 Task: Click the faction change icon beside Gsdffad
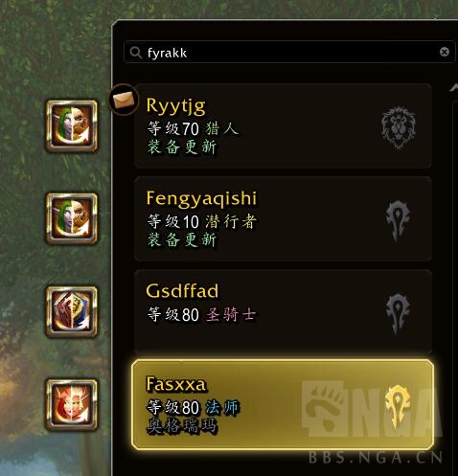72,311
